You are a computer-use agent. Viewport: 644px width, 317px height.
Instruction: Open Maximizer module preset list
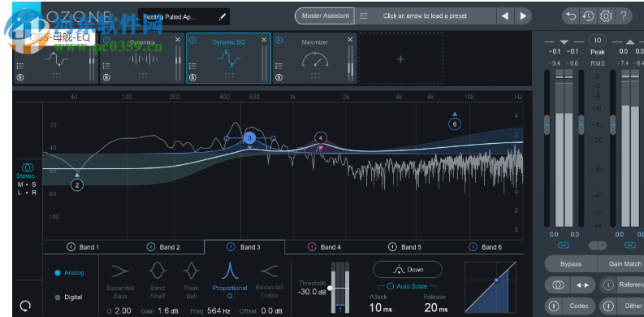pos(279,65)
